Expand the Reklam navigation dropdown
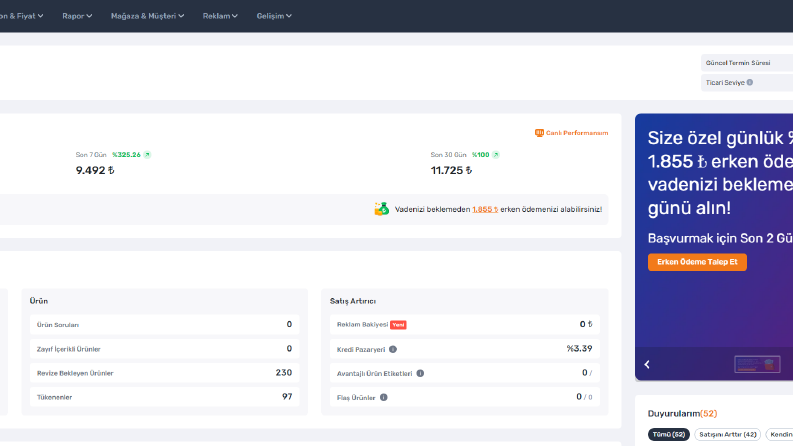 coord(220,16)
